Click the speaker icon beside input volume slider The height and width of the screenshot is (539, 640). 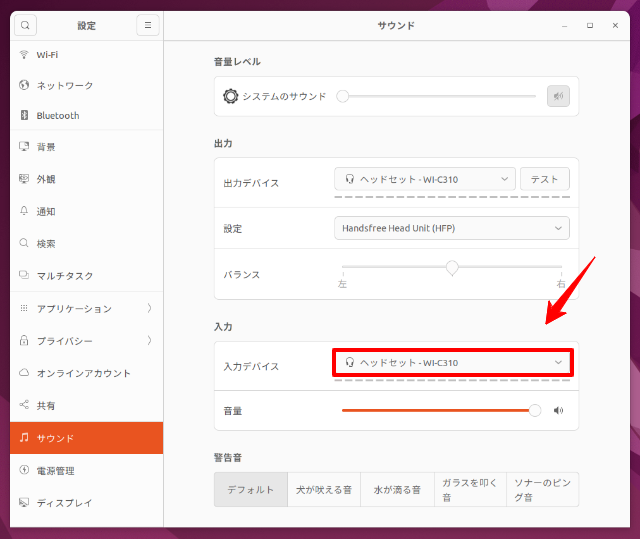click(x=559, y=410)
